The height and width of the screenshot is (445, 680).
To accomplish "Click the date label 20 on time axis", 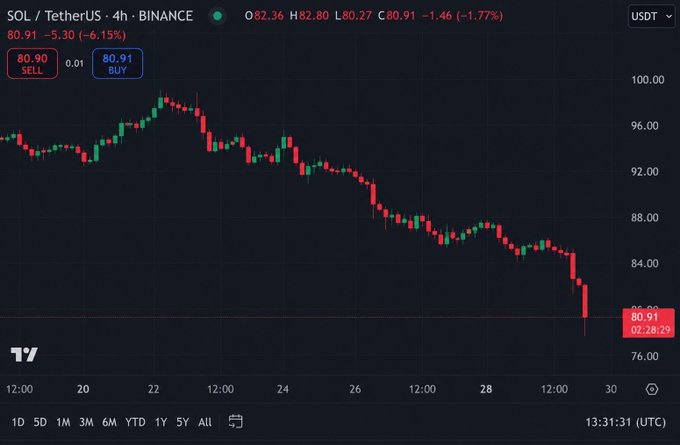I will pyautogui.click(x=83, y=389).
